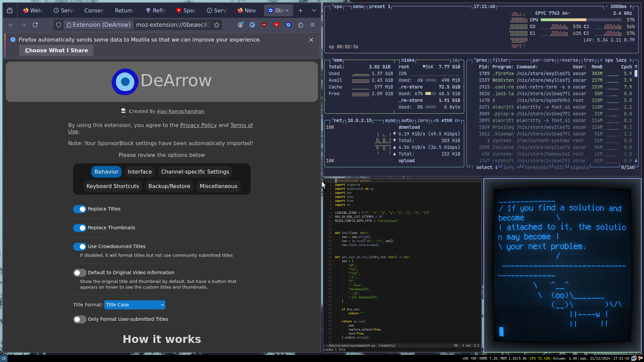This screenshot has width=644, height=362.
Task: Switch to previous proc sort column arrow
Action: pyautogui.click(x=601, y=60)
